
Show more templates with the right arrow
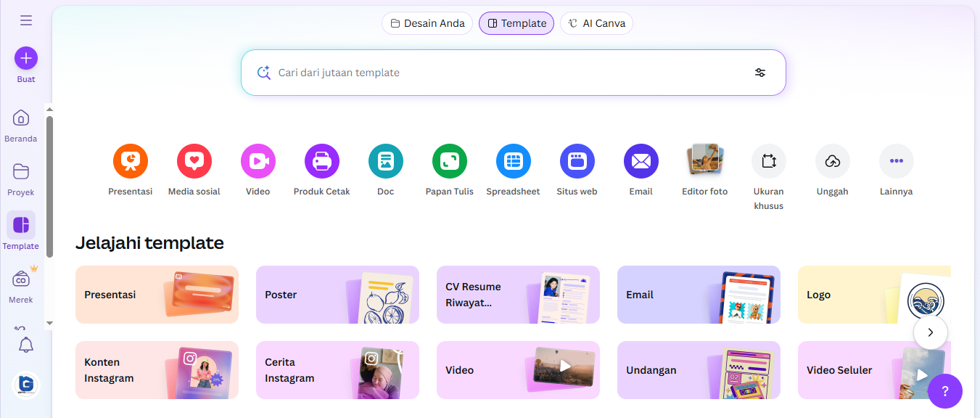tap(930, 332)
